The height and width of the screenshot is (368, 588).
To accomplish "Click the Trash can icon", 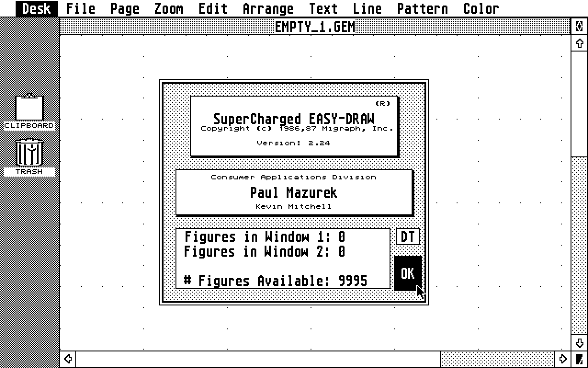I will tap(29, 153).
